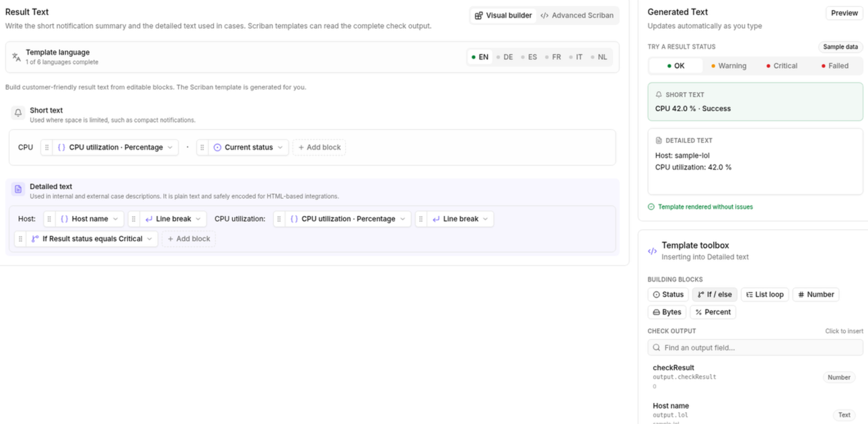Viewport: 868px width, 424px height.
Task: Click the Template language translate icon
Action: [x=16, y=57]
